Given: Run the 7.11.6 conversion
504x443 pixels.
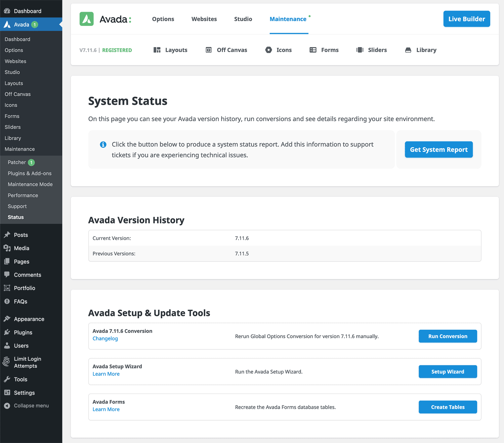Looking at the screenshot, I should pyautogui.click(x=448, y=336).
